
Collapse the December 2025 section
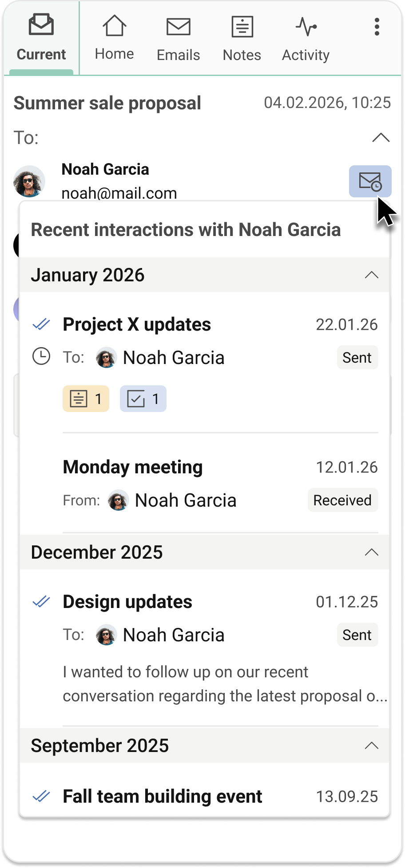point(371,552)
